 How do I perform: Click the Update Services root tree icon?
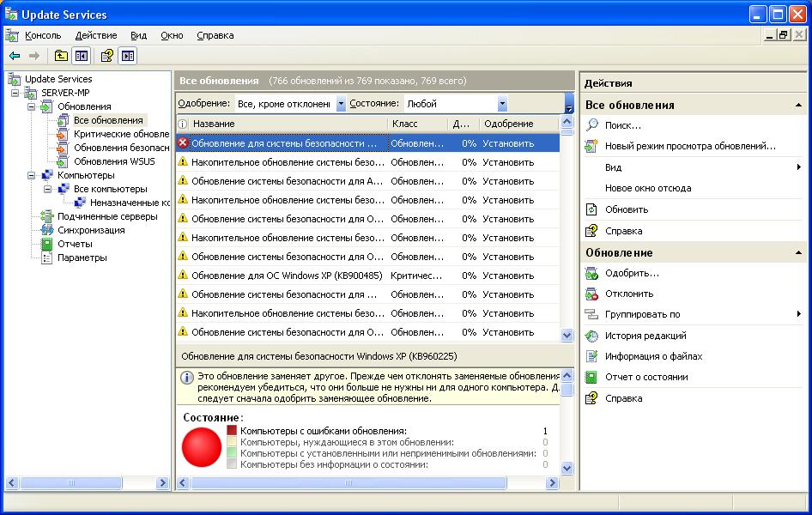[14, 79]
